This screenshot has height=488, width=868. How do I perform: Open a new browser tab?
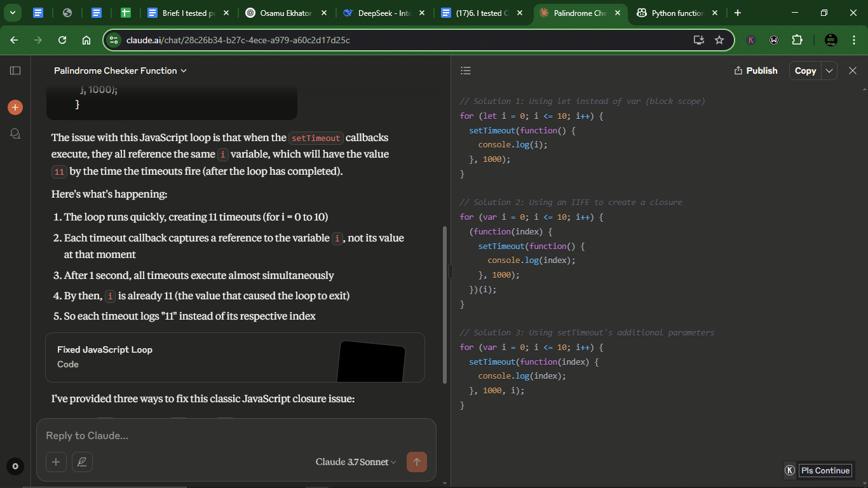click(x=737, y=13)
